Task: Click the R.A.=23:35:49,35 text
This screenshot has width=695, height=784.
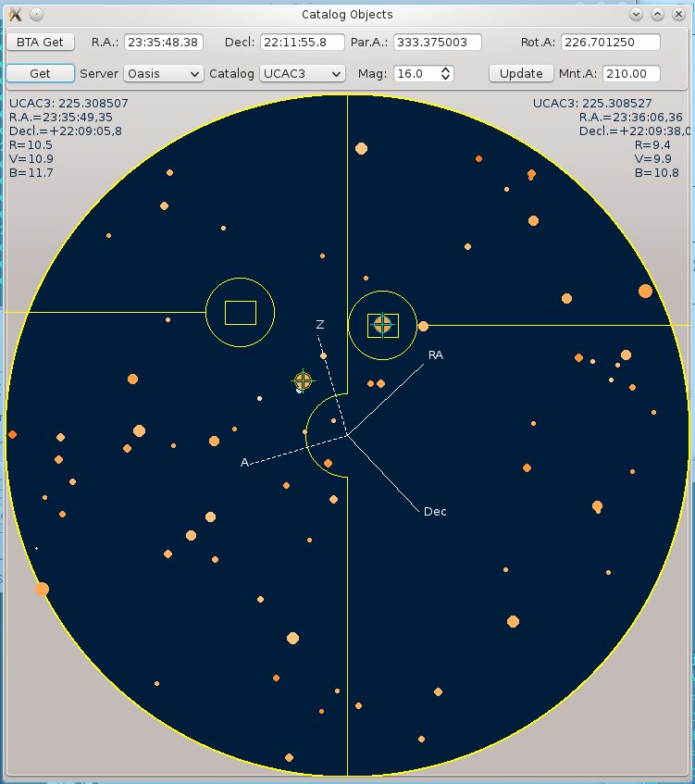Action: [60, 117]
